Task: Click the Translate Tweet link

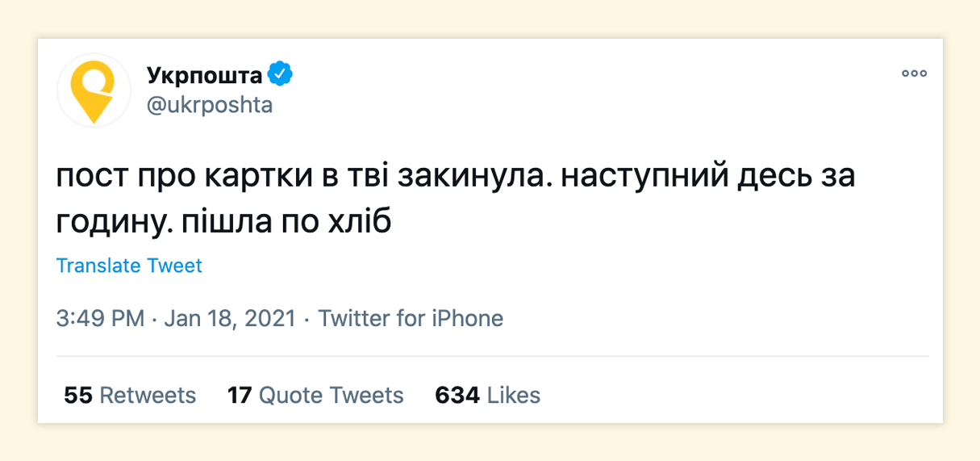Action: [129, 266]
